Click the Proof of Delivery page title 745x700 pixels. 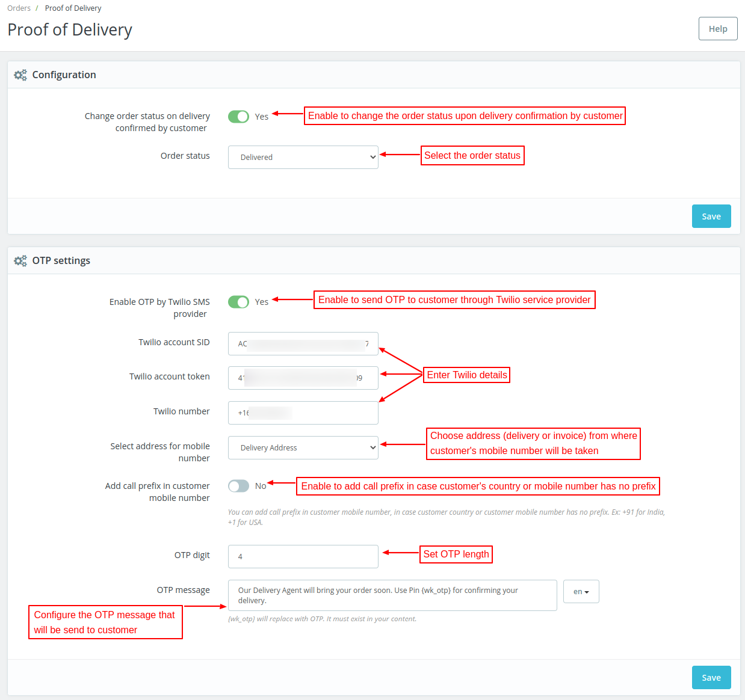tap(69, 30)
